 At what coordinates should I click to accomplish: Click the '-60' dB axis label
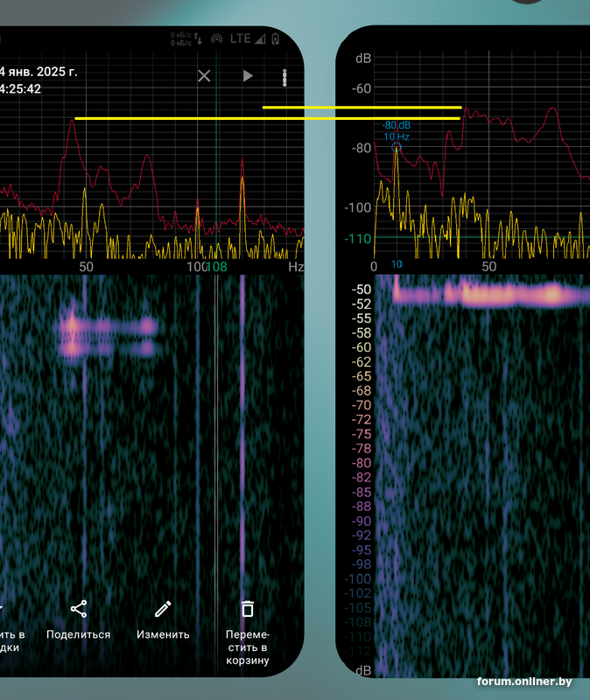pos(362,88)
